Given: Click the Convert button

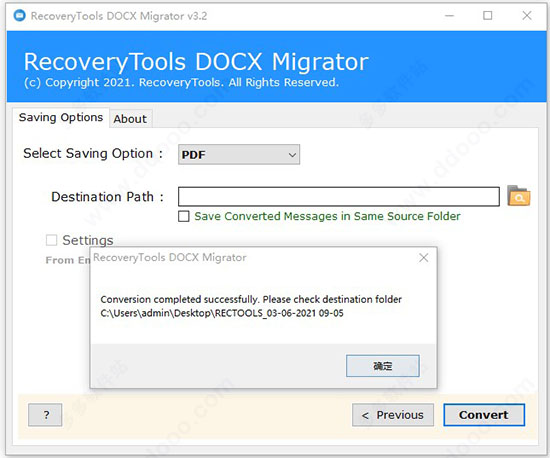Looking at the screenshot, I should pos(484,415).
